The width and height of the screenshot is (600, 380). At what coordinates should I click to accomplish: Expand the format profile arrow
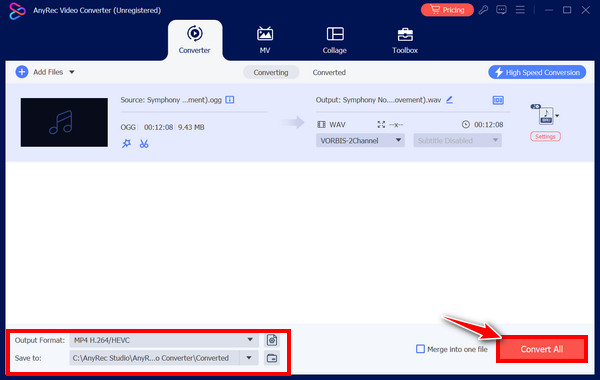coord(558,116)
